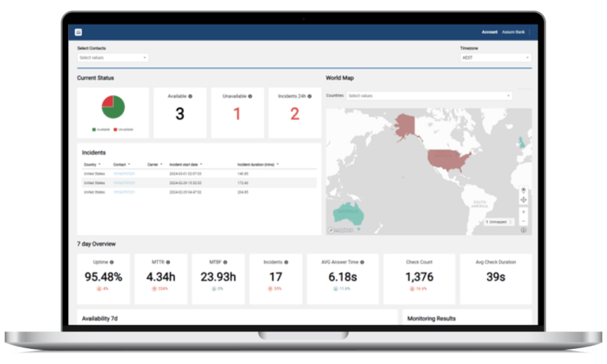
Task: Toggle the Available legend under pie chart
Action: click(x=101, y=129)
